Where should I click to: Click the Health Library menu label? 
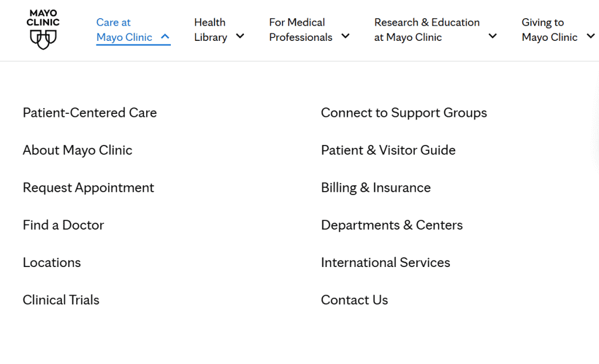pos(211,30)
